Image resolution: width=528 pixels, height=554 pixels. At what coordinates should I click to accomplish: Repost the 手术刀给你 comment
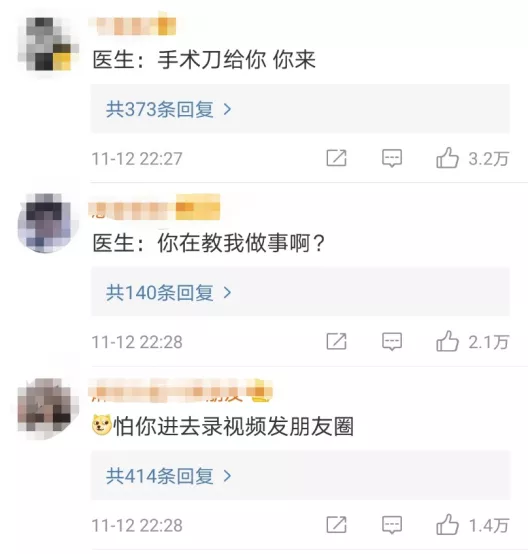[x=336, y=158]
